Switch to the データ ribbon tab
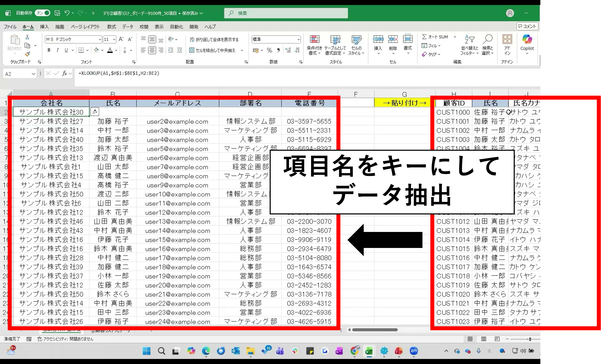 pos(128,27)
